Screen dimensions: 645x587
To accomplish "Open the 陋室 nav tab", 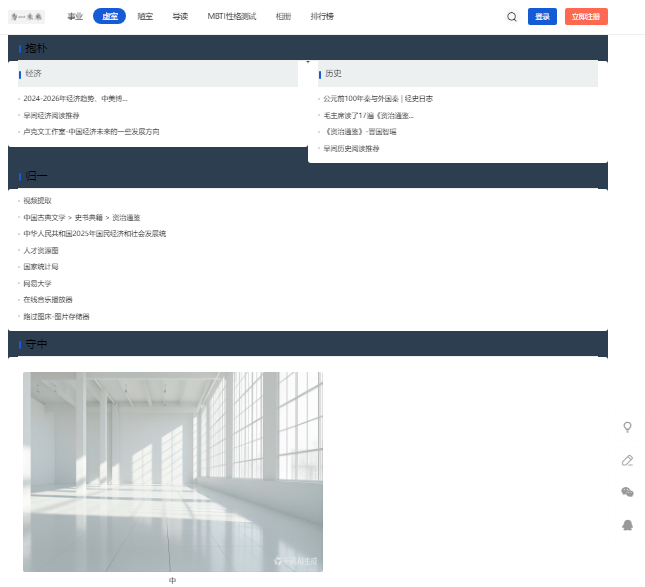I will [x=145, y=16].
